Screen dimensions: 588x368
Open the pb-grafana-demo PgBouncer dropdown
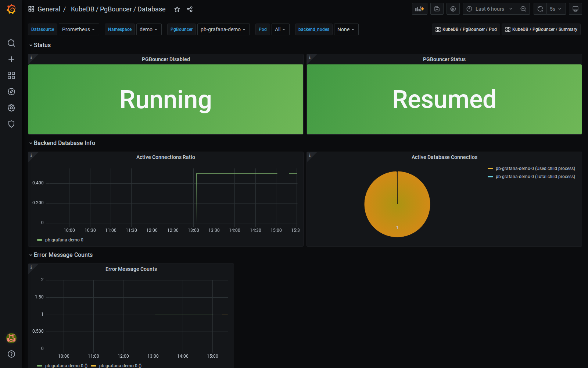pyautogui.click(x=223, y=29)
